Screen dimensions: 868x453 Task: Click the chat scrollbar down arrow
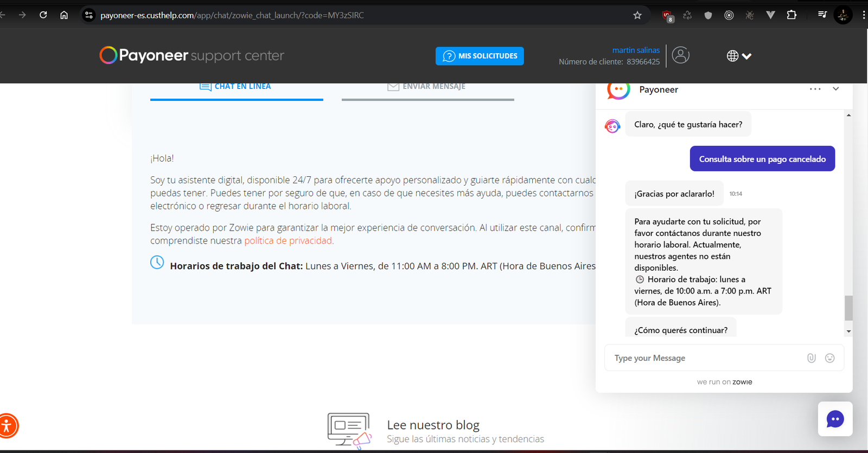[848, 331]
